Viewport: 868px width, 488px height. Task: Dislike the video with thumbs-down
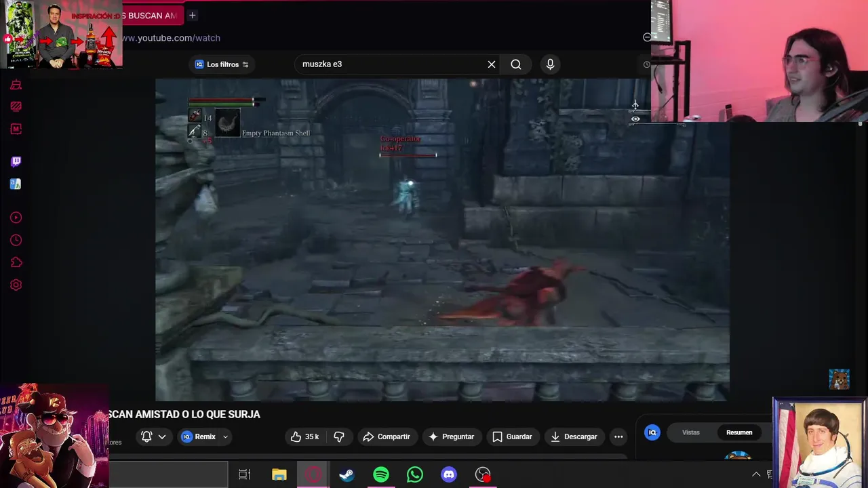(339, 436)
